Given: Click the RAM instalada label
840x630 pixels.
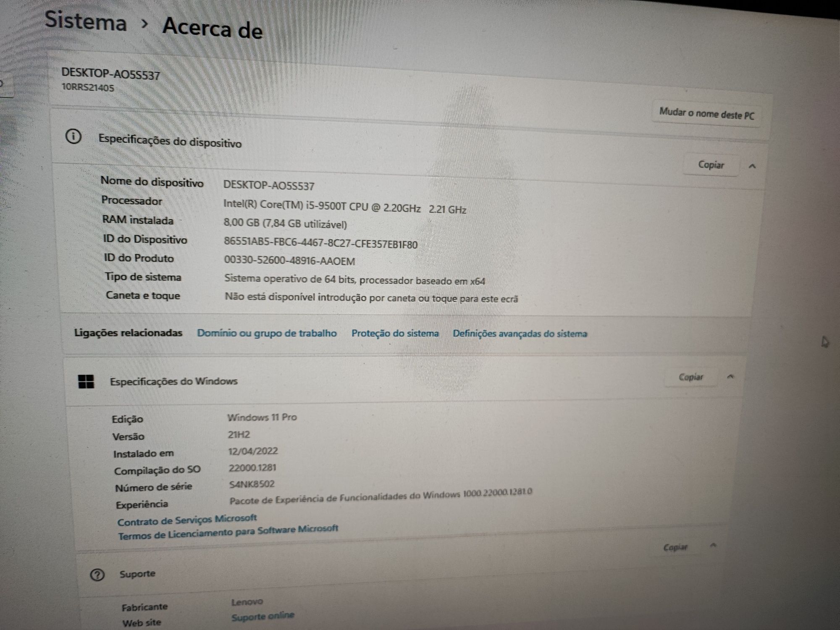Looking at the screenshot, I should 138,220.
